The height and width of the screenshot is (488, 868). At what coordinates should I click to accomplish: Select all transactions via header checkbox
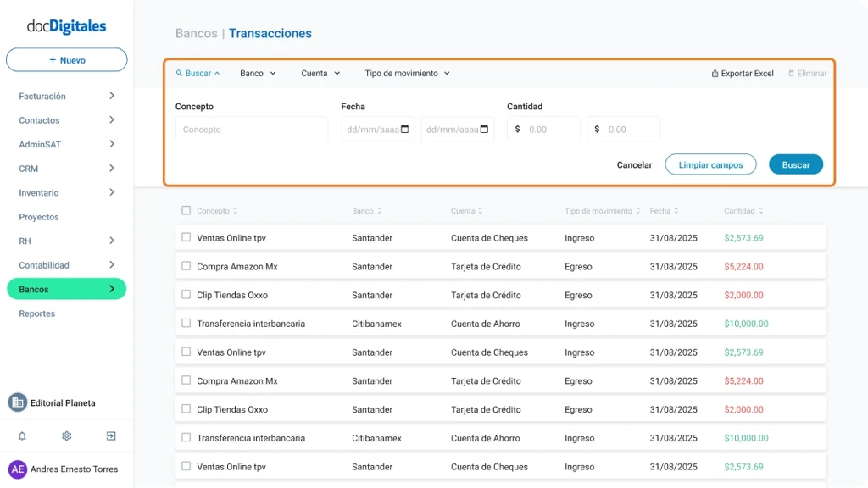point(185,210)
